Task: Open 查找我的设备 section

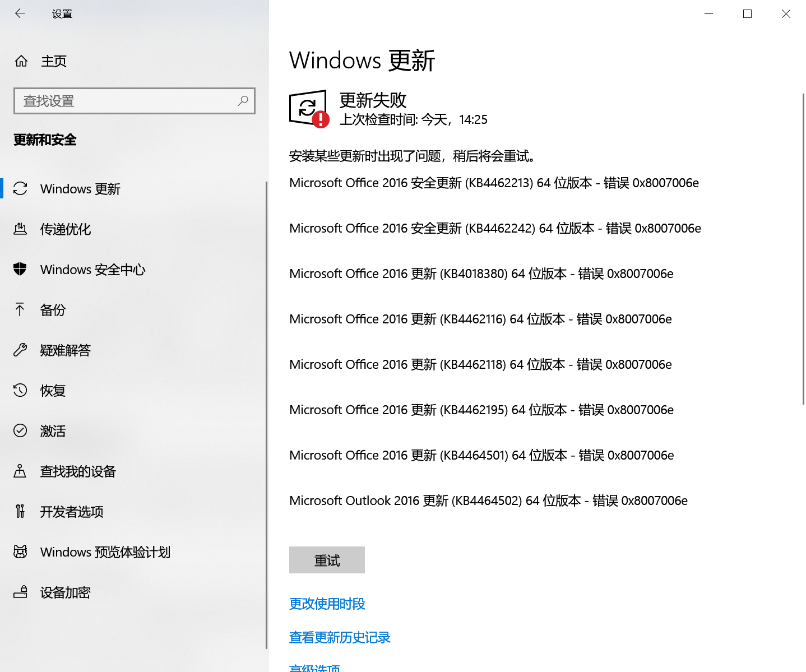Action: pos(135,471)
